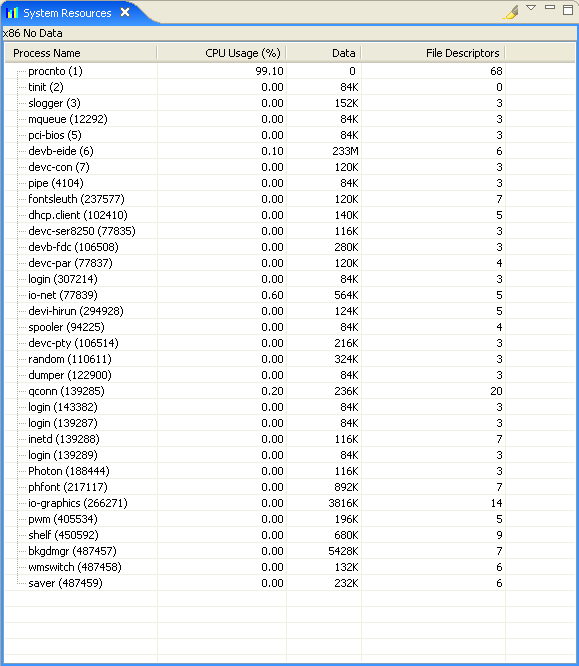The height and width of the screenshot is (666, 579).
Task: Click File Descriptors value 68
Action: (496, 71)
